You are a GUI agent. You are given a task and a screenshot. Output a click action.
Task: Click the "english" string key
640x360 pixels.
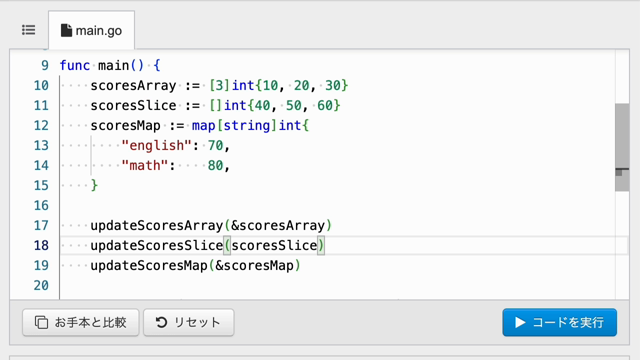pos(156,145)
